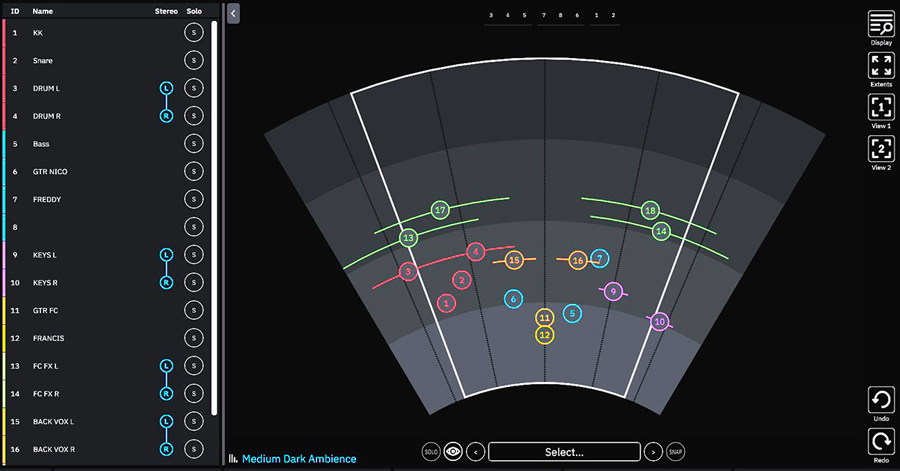
Task: Click the Redo icon
Action: coord(881,442)
